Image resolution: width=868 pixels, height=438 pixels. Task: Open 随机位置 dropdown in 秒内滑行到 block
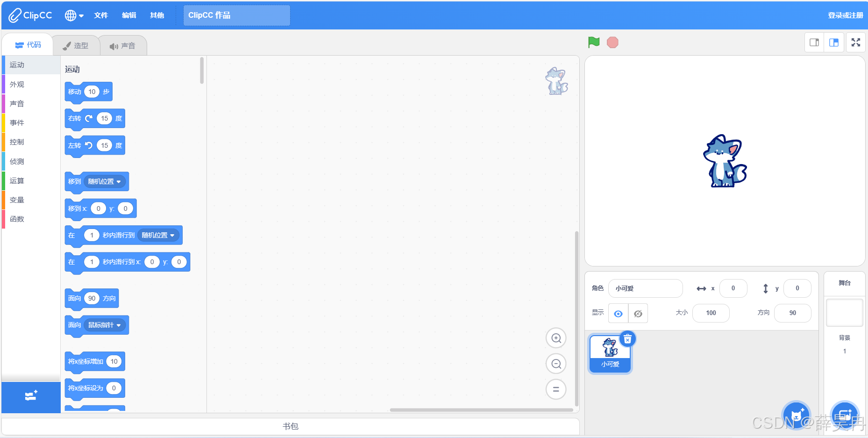click(158, 236)
